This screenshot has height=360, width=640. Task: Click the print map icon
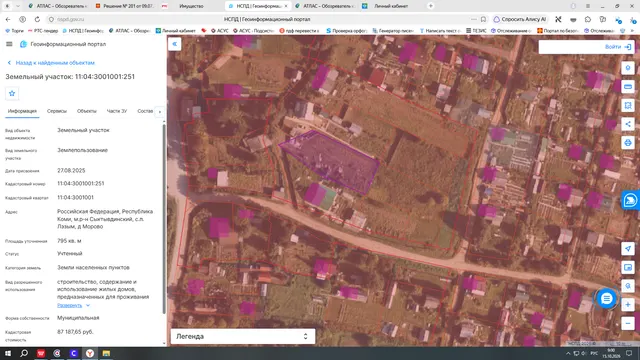628,142
